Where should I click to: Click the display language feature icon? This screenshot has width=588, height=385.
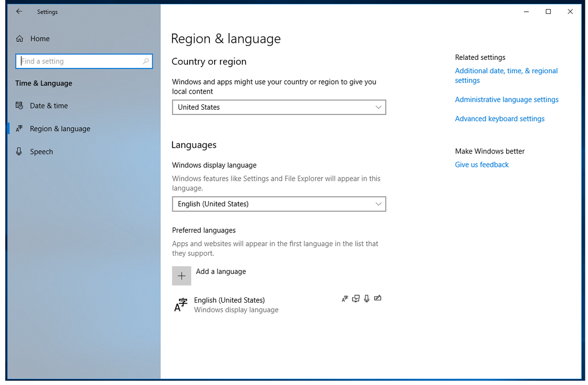pos(345,298)
